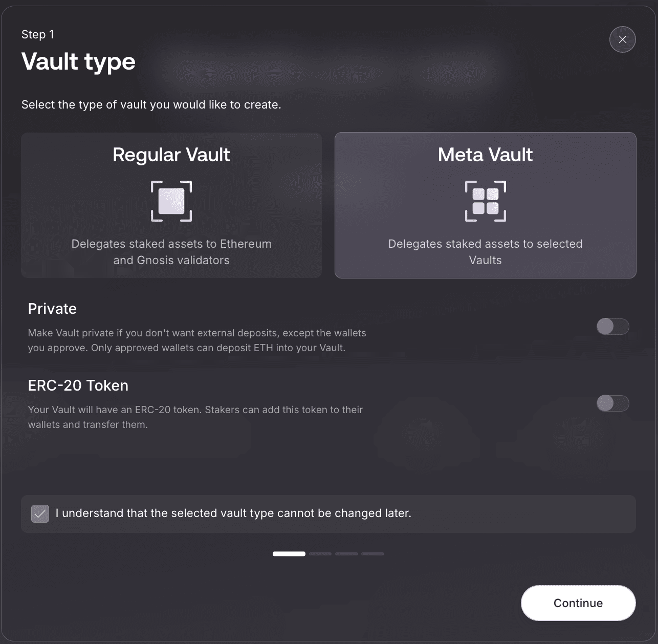Select the fourth step progress segment
658x644 pixels.
(372, 554)
